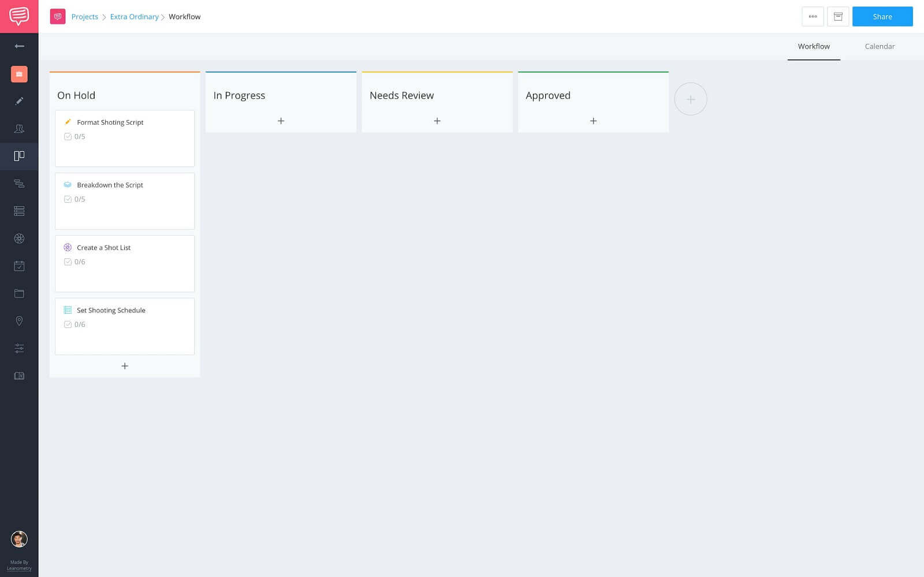The height and width of the screenshot is (577, 924).
Task: Add a new column with circular plus
Action: point(691,99)
